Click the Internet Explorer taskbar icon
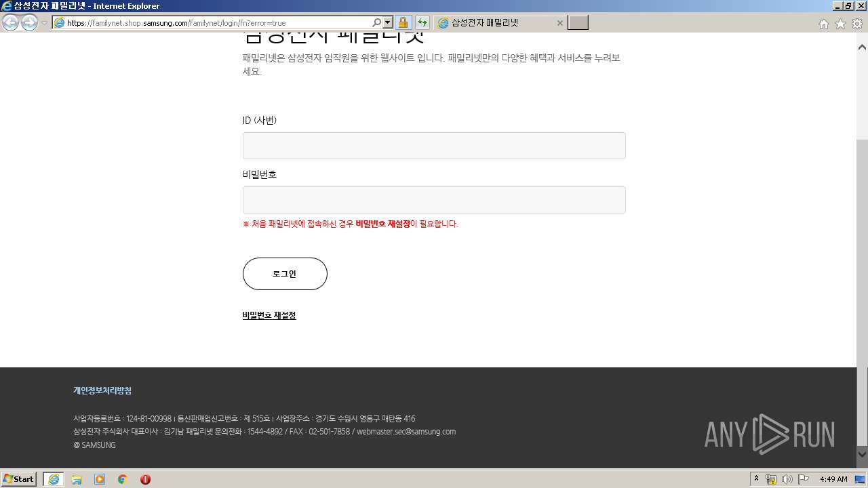 tap(54, 479)
